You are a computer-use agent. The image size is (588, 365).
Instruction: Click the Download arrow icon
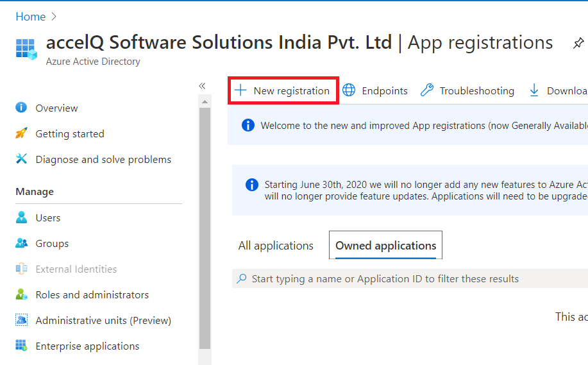[534, 90]
